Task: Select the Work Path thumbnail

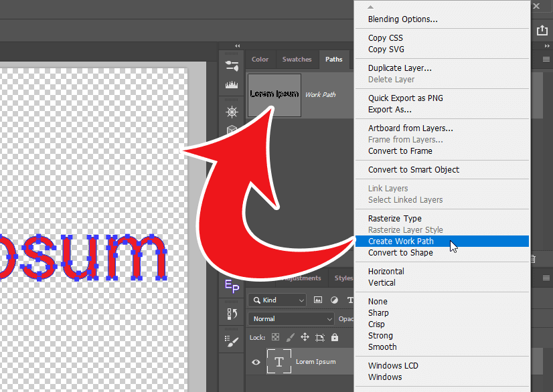Action: pos(274,95)
